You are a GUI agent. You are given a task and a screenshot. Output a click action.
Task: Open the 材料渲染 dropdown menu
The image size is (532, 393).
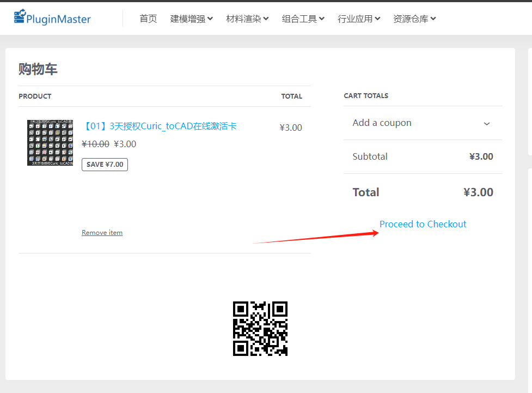[x=247, y=19]
